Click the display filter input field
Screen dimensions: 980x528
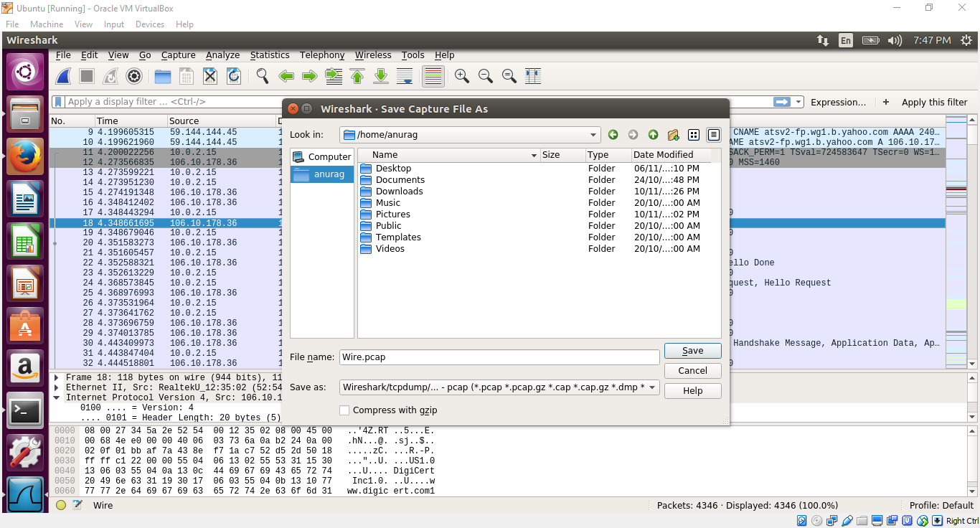418,102
